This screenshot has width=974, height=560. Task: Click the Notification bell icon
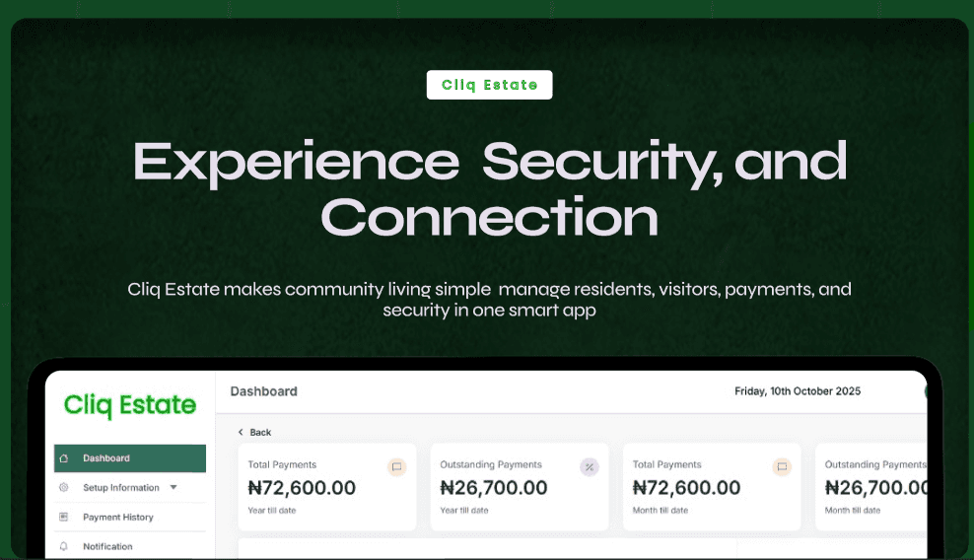(x=63, y=546)
